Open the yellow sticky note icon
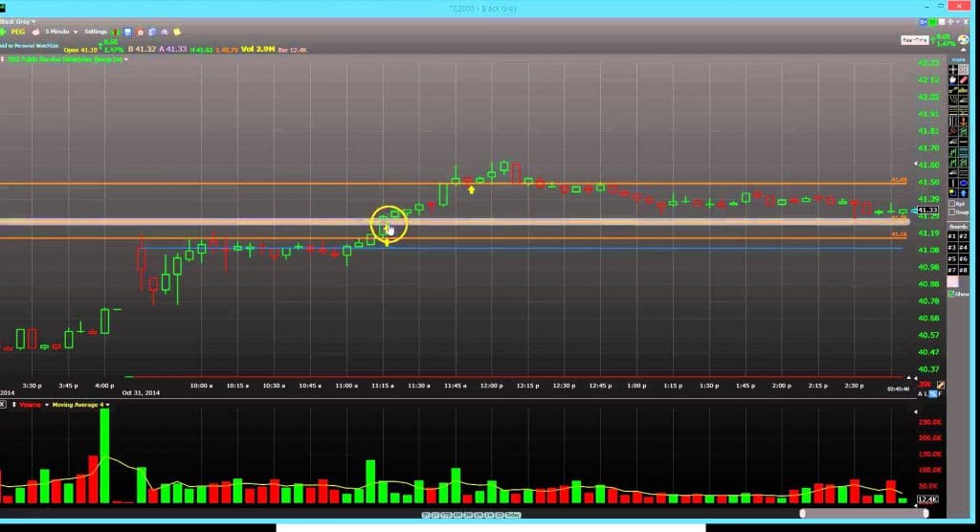Image resolution: width=980 pixels, height=532 pixels. [x=177, y=32]
